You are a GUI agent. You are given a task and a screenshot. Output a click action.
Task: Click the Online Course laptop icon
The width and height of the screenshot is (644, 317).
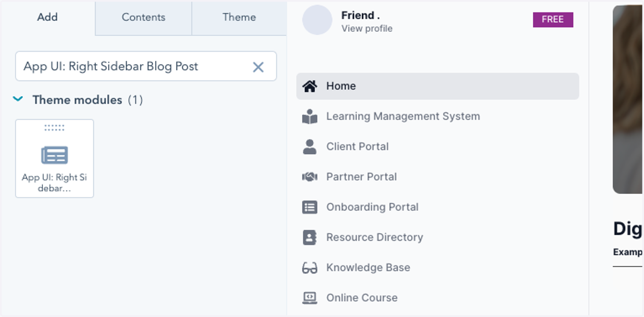click(310, 298)
